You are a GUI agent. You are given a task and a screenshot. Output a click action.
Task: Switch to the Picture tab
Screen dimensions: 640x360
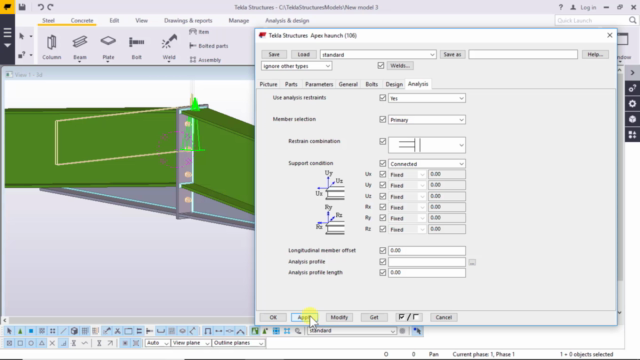[x=268, y=84]
